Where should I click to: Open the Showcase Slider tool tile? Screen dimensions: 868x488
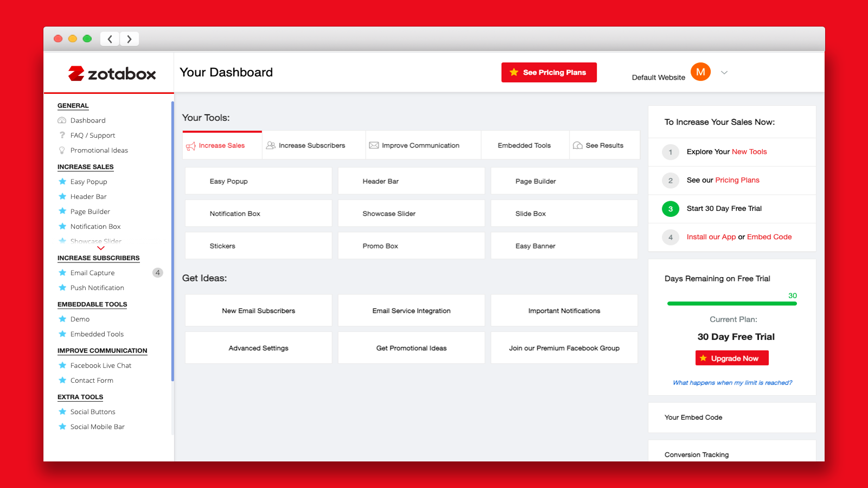[x=411, y=214]
